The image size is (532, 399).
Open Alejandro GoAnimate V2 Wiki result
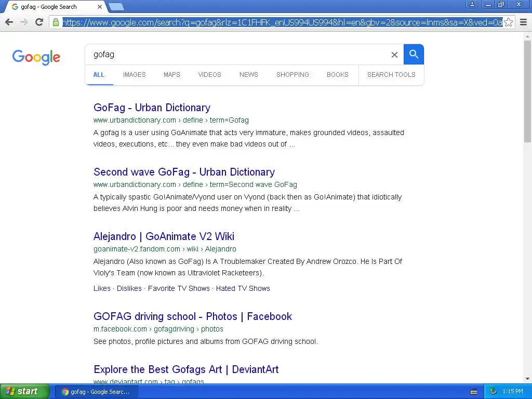(164, 236)
